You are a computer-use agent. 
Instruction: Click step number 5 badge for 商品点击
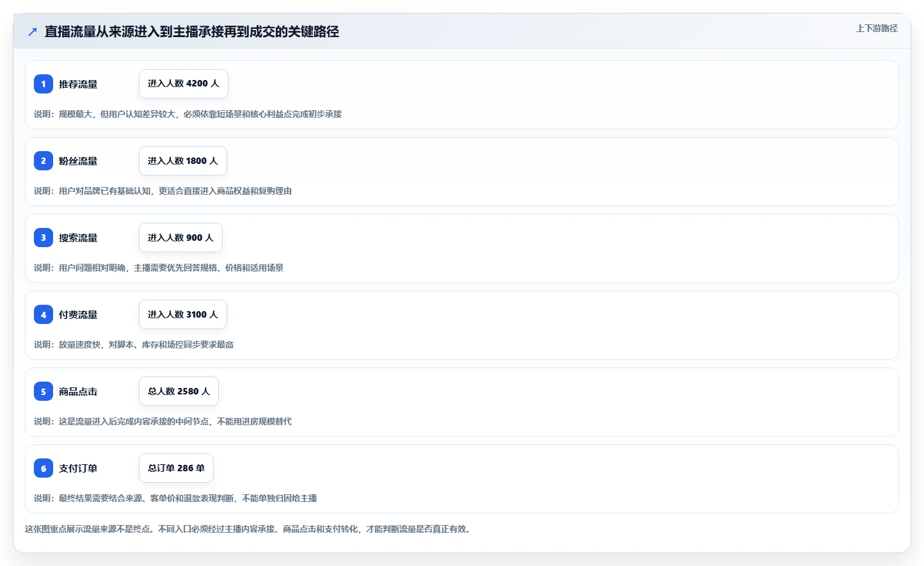(x=44, y=391)
